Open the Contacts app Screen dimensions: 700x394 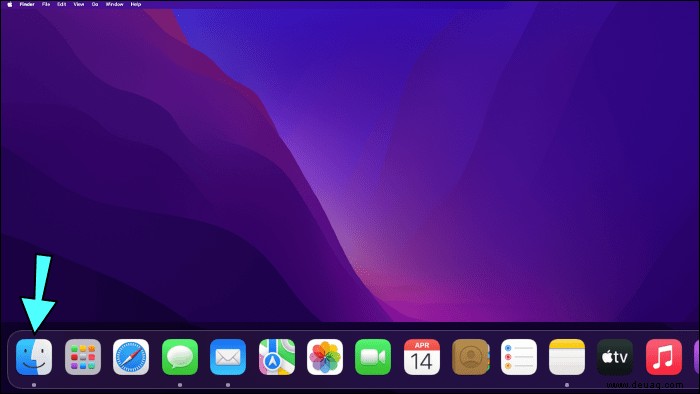tap(470, 357)
